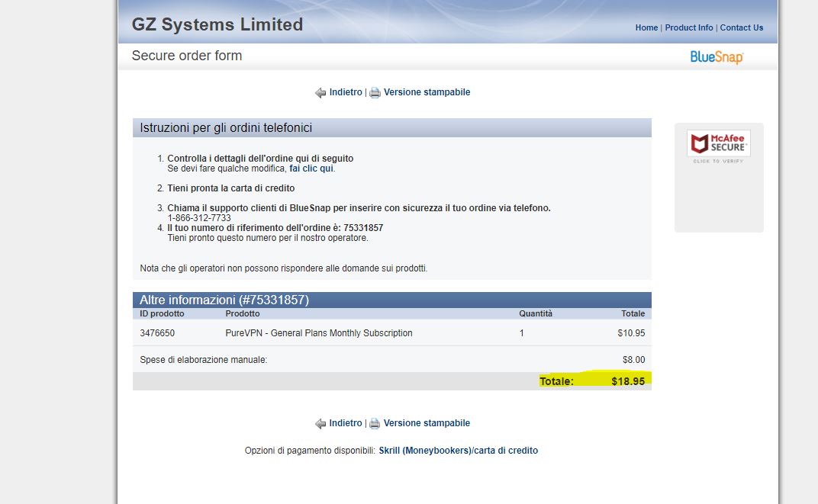Click the quantity value 1

521,333
